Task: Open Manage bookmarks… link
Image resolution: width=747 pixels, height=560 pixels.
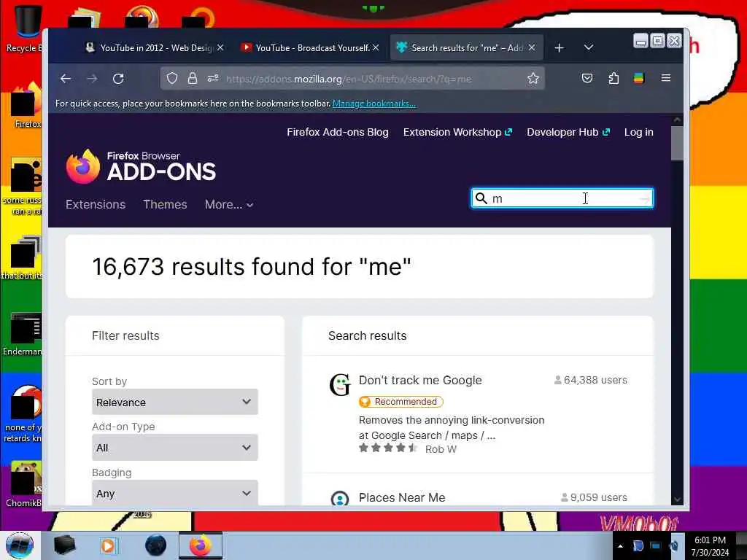Action: [x=374, y=104]
